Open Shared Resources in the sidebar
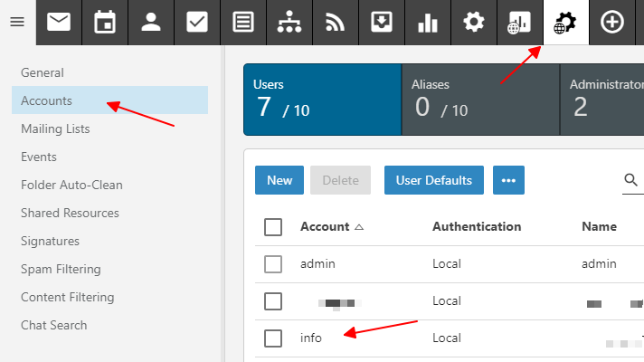Viewport: 644px width, 362px height. click(109, 213)
